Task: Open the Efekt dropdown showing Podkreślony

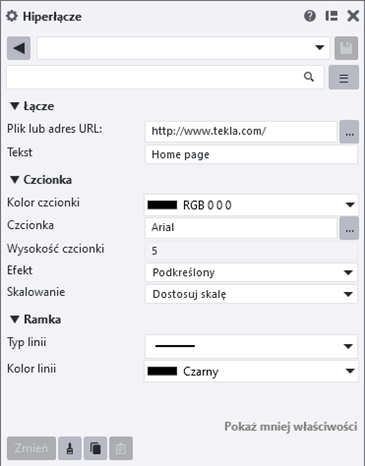Action: [x=251, y=273]
